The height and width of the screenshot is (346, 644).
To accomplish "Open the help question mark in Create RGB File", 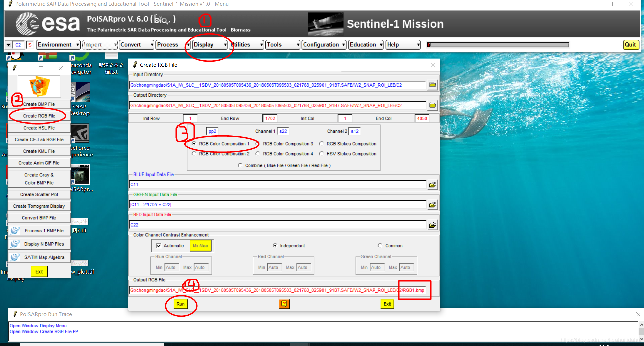I will tap(284, 304).
